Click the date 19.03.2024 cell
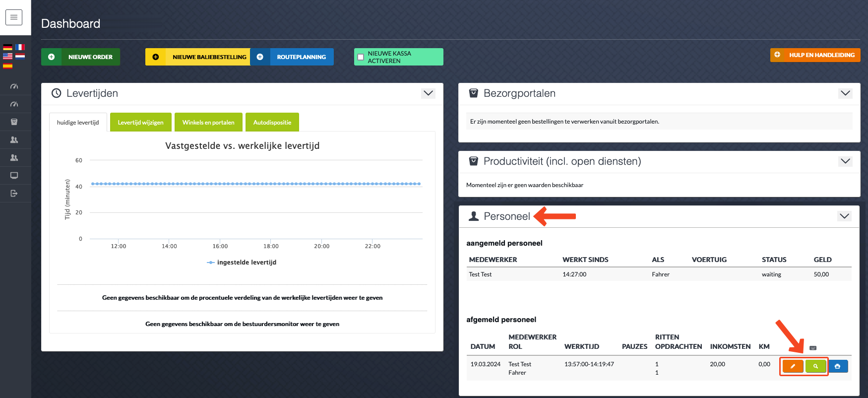This screenshot has height=398, width=868. click(486, 364)
